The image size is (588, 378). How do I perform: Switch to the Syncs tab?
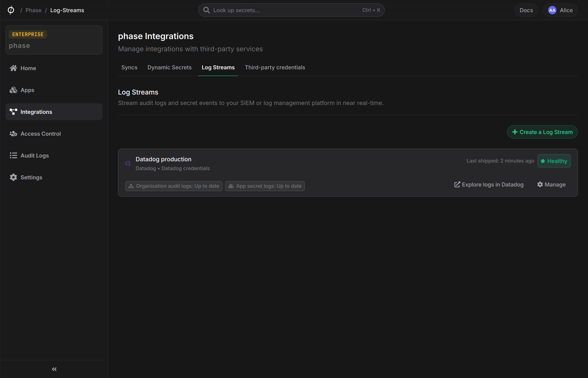pyautogui.click(x=129, y=67)
